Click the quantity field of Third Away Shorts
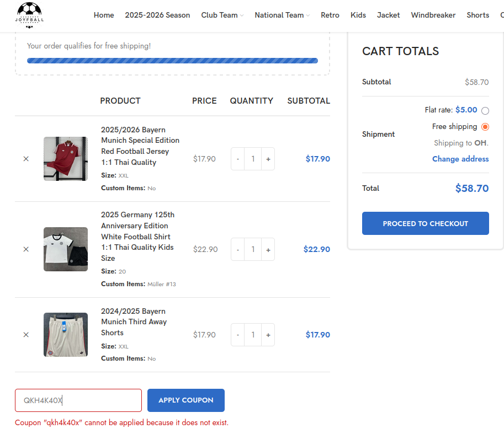Screen dimensions: 504x434 coord(253,335)
